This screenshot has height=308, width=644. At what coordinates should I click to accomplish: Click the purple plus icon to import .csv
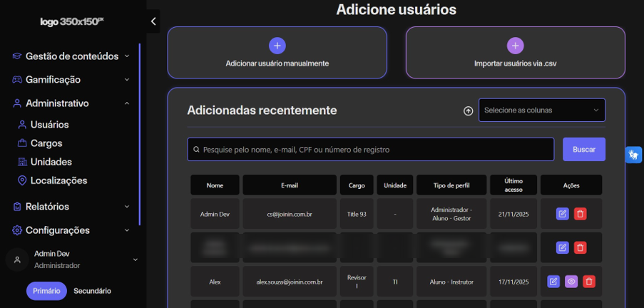[x=516, y=46]
